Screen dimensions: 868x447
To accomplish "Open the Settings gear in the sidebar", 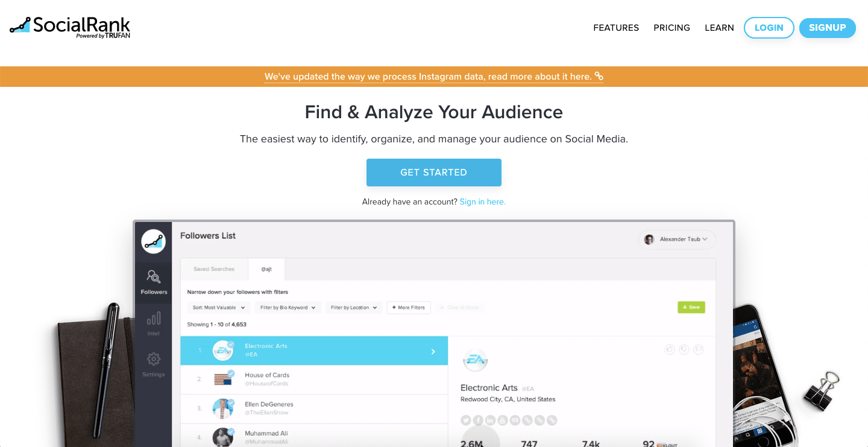I will (154, 364).
